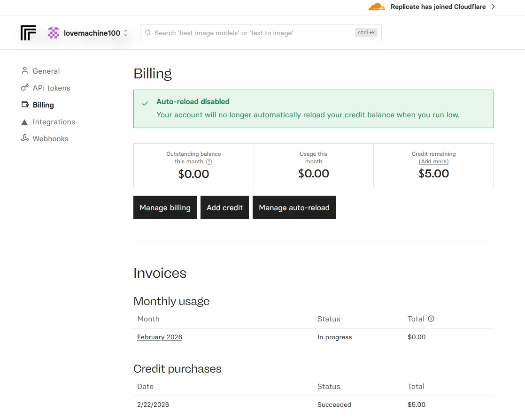
Task: Go to API tokens settings
Action: pyautogui.click(x=52, y=88)
